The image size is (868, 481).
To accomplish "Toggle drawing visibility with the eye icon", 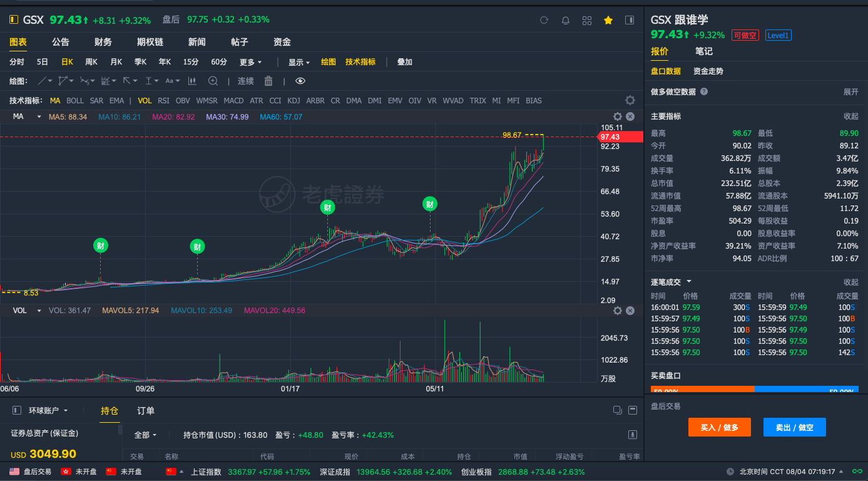I will [x=300, y=81].
